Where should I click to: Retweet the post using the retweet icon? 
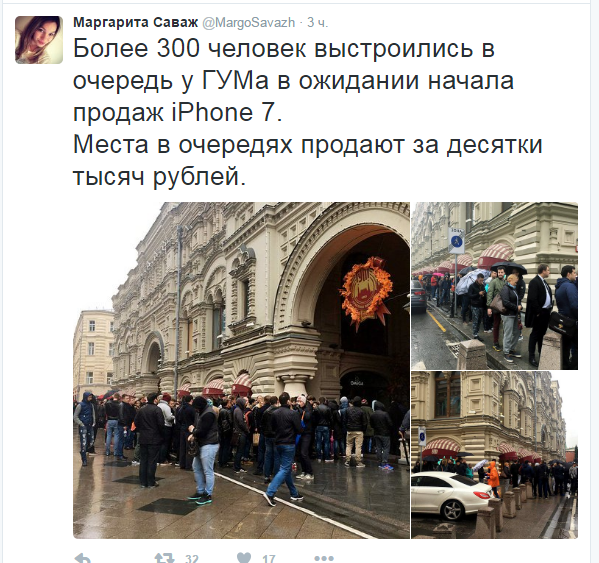coord(165,558)
